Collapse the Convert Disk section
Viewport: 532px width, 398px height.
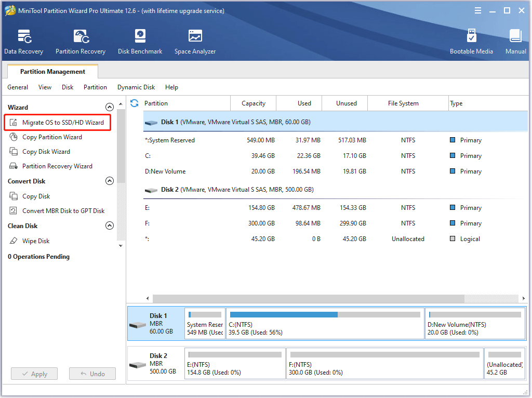[x=109, y=181]
